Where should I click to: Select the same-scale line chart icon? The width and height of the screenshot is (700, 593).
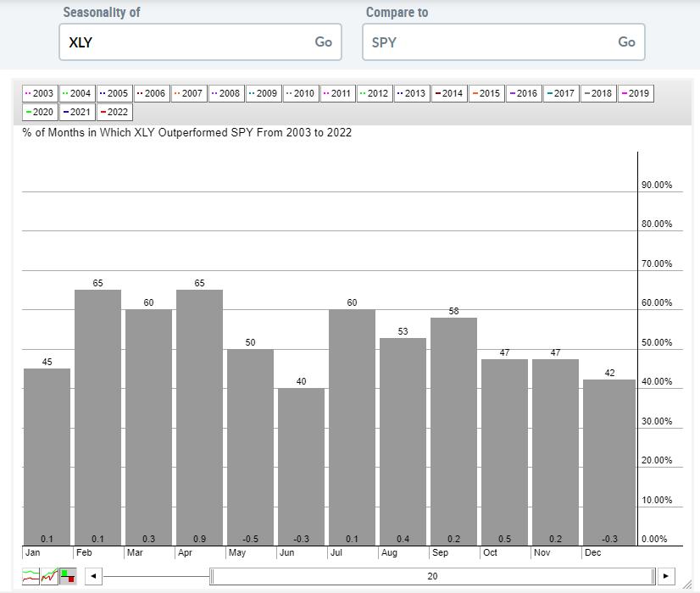click(x=50, y=576)
